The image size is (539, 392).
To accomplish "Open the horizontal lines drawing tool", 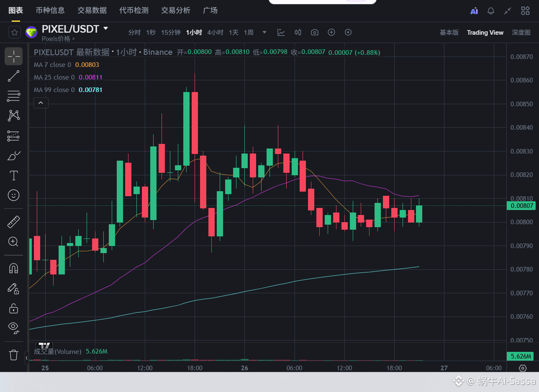I will click(x=14, y=96).
